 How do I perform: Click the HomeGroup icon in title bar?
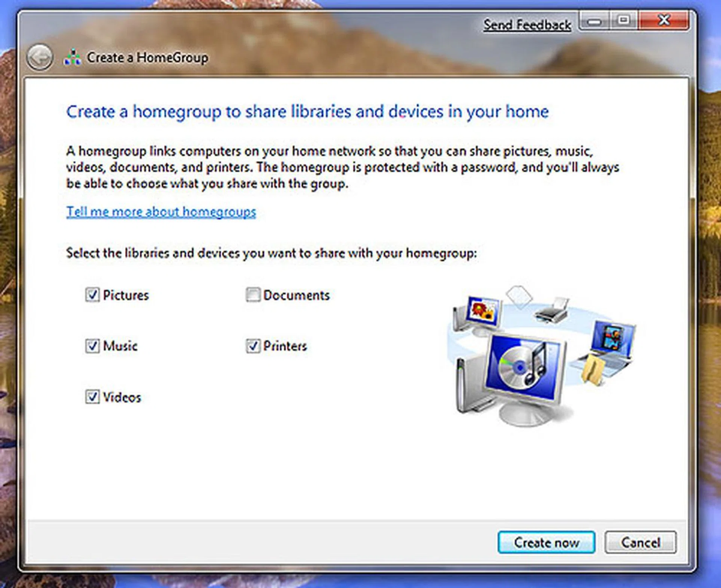(x=72, y=57)
